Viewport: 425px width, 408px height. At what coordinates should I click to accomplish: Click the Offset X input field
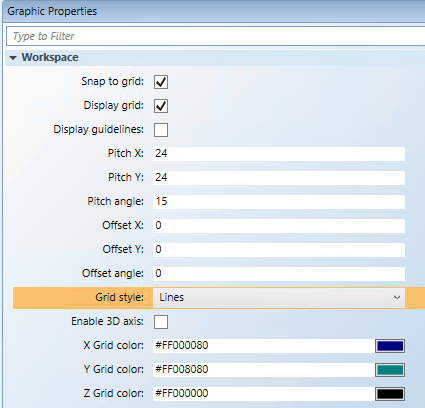click(x=279, y=226)
